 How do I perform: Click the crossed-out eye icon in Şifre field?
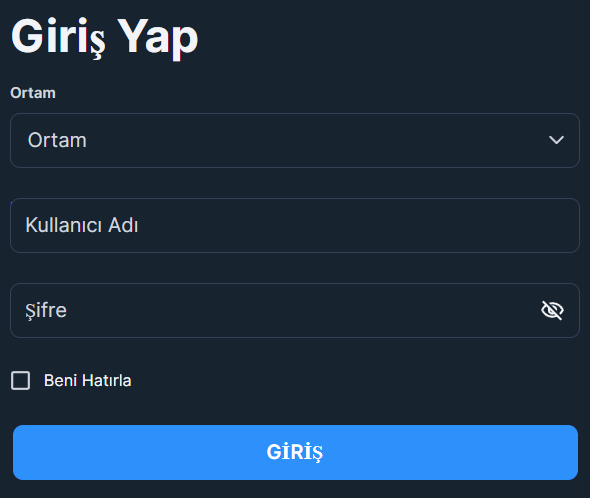pos(552,311)
